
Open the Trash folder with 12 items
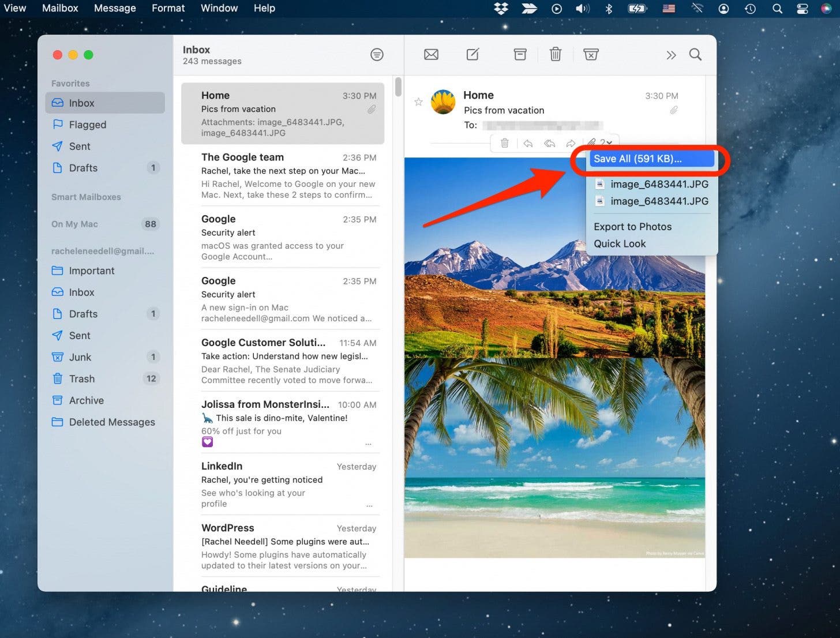pos(82,379)
